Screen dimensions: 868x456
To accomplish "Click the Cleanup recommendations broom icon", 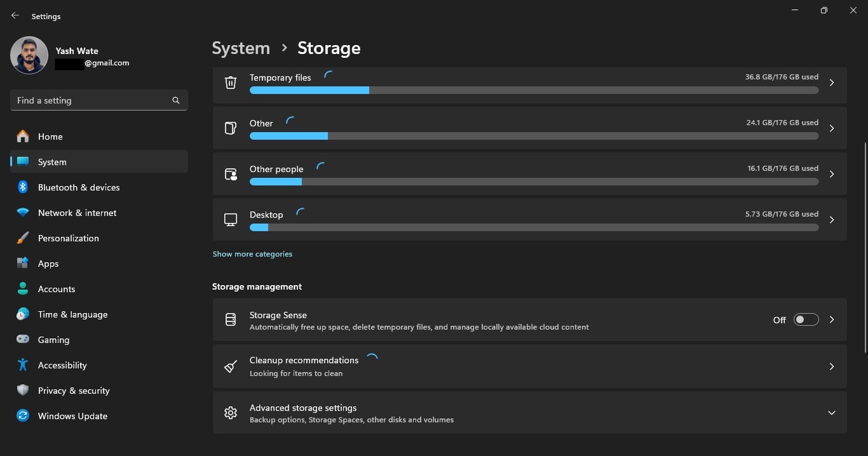I will point(231,366).
